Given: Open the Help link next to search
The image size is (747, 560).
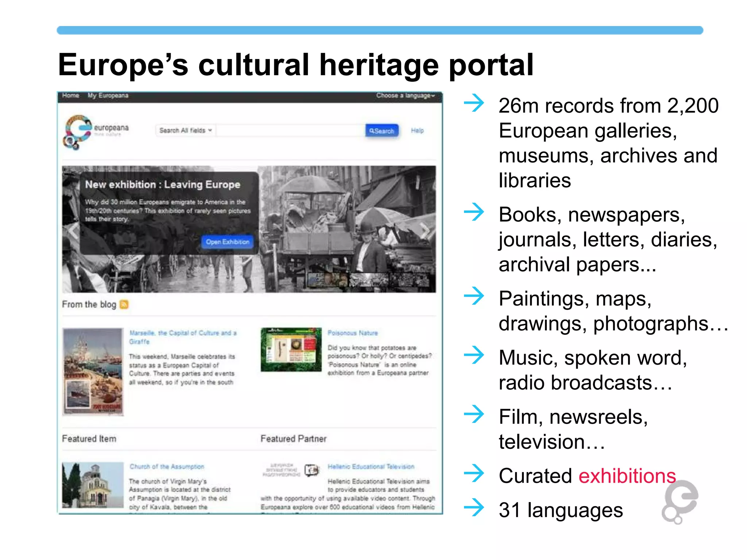Looking at the screenshot, I should (x=417, y=131).
